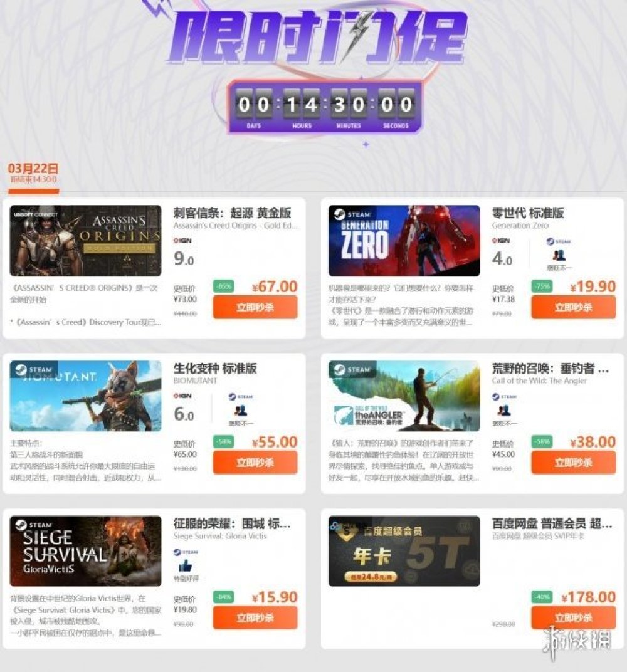Open the Baidu 5T annual card thumbnail
This screenshot has width=627, height=672.
404,551
